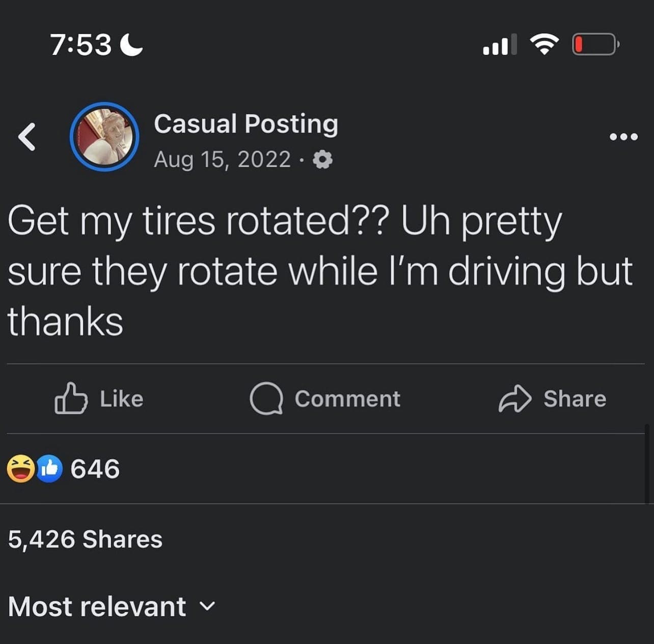Tap the Comment speech bubble icon
The image size is (654, 644).
(x=266, y=398)
